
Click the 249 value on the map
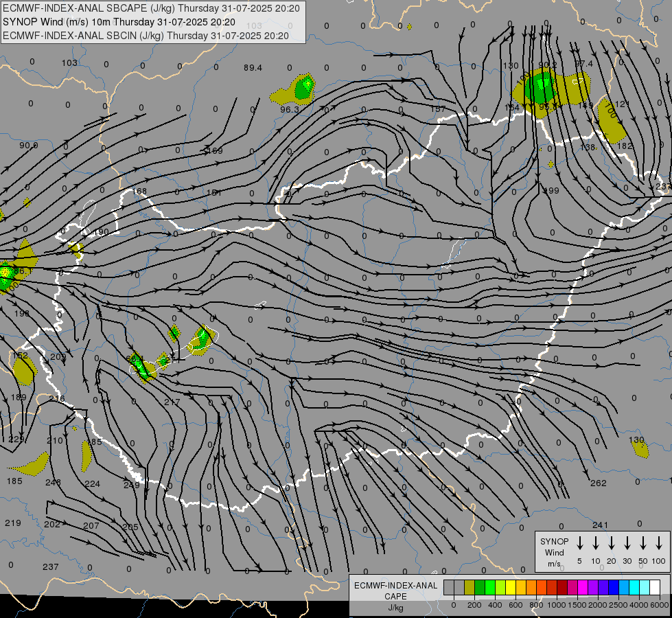pos(132,485)
